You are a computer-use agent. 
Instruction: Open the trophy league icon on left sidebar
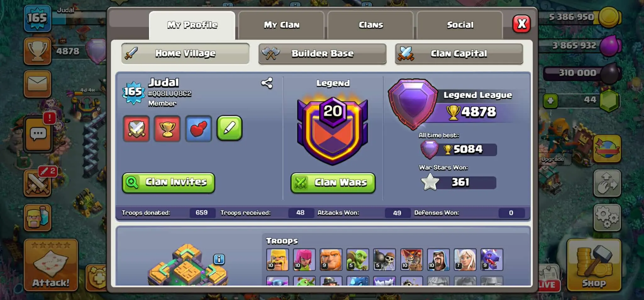click(x=37, y=51)
